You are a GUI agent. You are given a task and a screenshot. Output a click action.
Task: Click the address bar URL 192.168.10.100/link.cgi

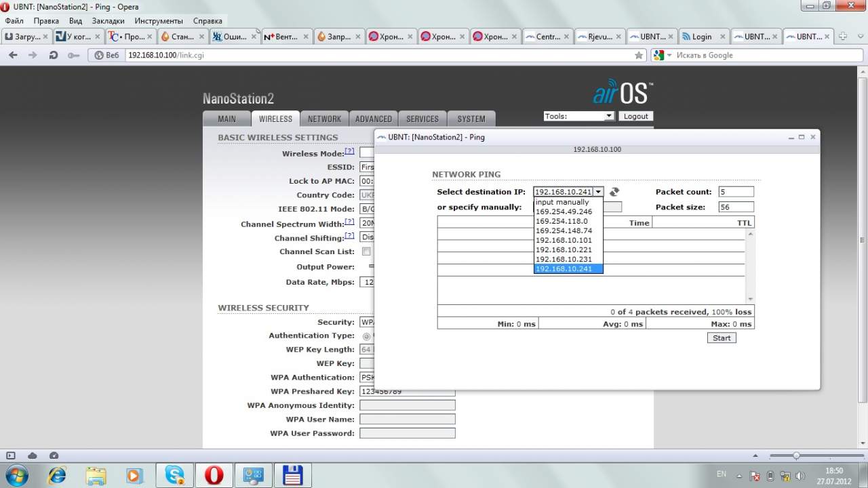166,55
